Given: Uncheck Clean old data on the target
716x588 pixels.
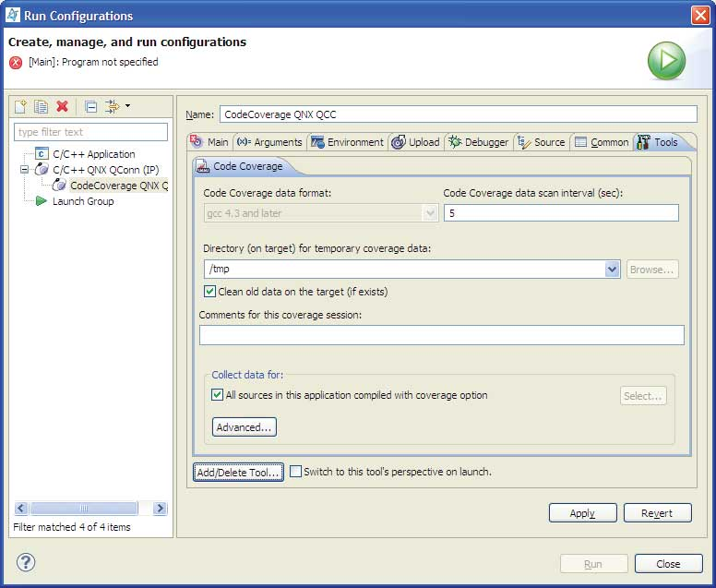Looking at the screenshot, I should coord(210,292).
